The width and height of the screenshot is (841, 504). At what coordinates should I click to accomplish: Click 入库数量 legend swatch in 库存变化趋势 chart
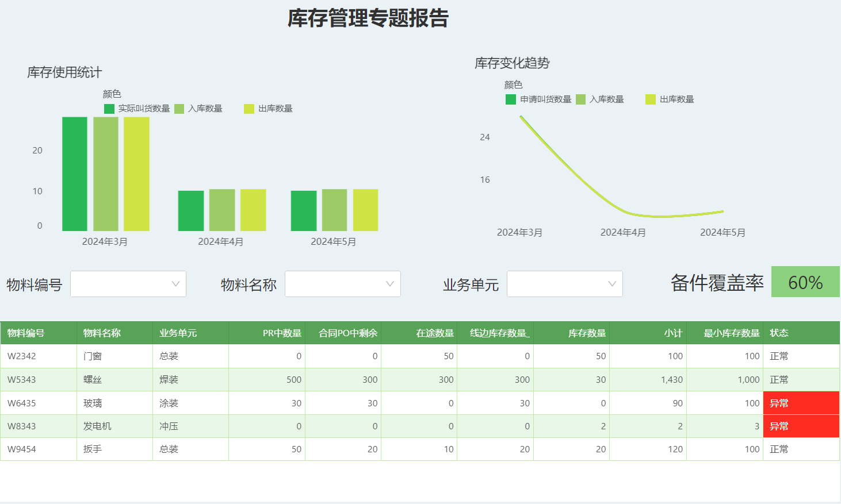click(x=580, y=99)
